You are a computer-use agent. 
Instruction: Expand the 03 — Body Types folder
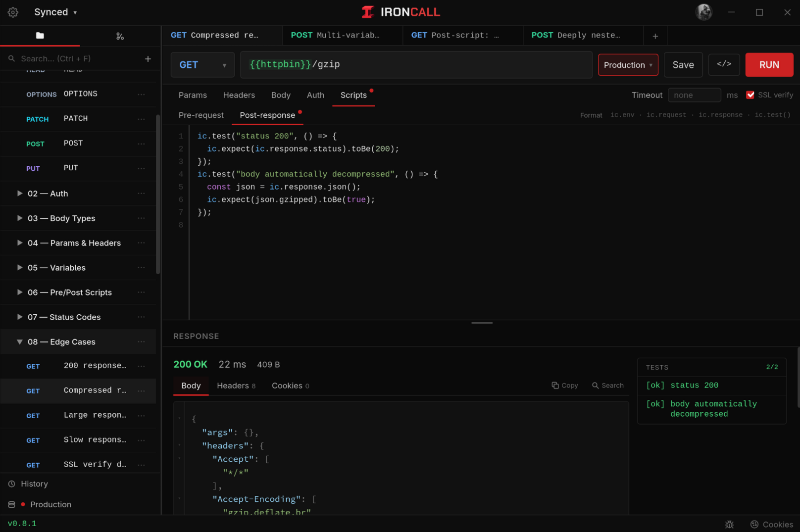[20, 218]
